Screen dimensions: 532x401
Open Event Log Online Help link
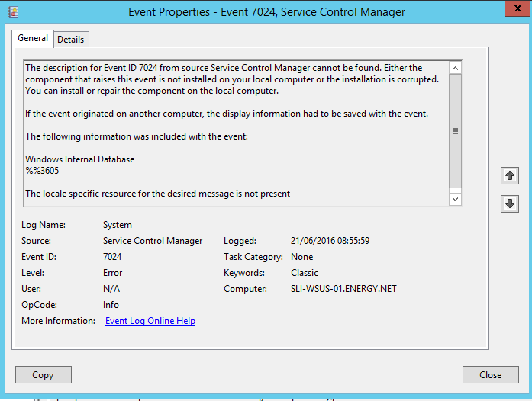tap(150, 321)
